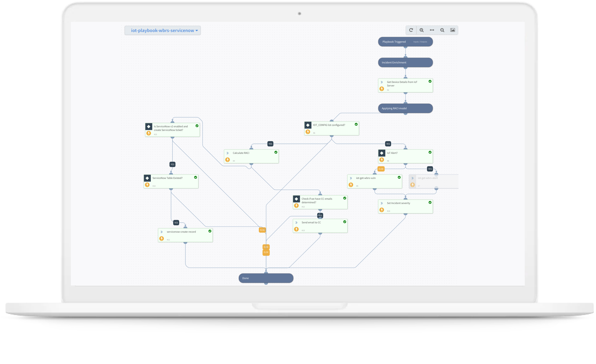This screenshot has width=596, height=364.
Task: Click the diamond icon on Is ServiceNow v2 enabled
Action: (149, 126)
